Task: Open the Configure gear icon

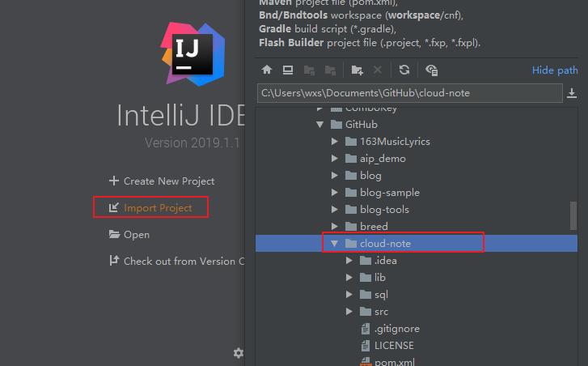Action: click(x=238, y=353)
